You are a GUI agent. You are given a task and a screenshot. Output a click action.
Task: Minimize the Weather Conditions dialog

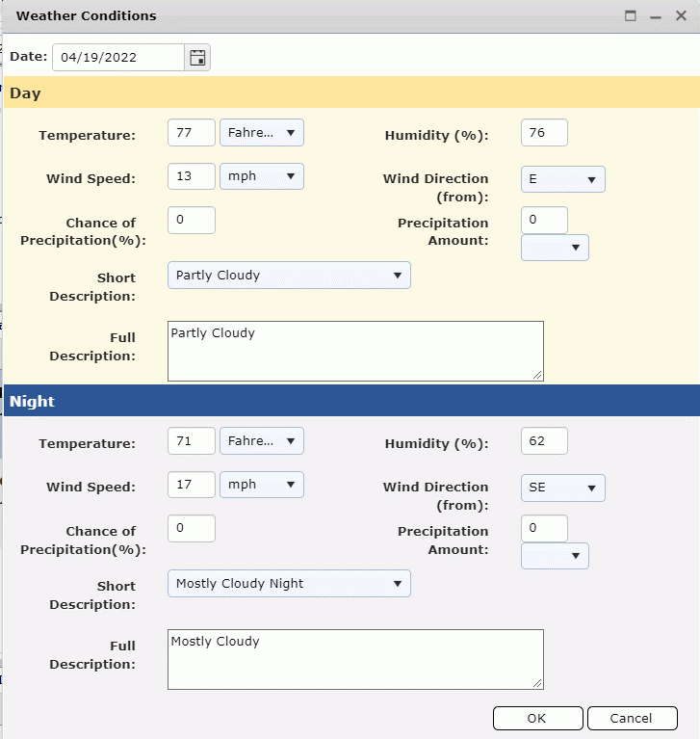click(656, 16)
